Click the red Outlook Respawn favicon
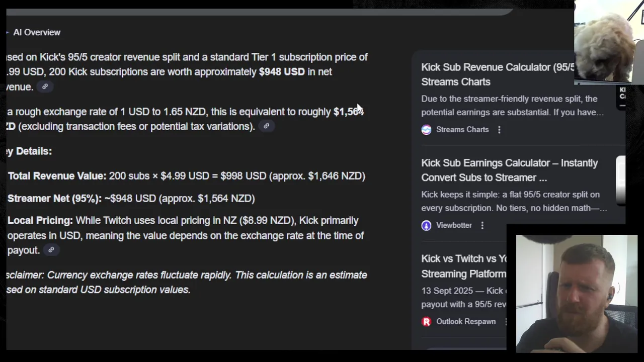 coord(426,321)
